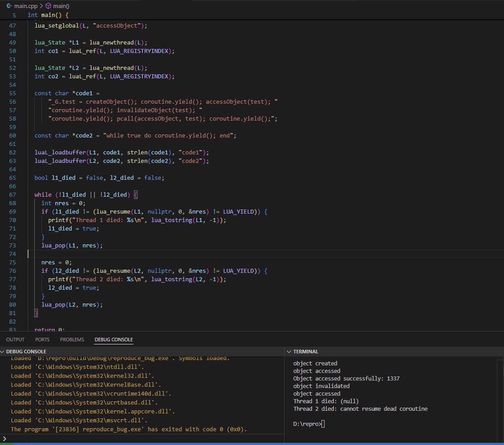504x445 pixels.
Task: Click 'Thread 1 died: (null)' terminal line
Action: click(326, 401)
